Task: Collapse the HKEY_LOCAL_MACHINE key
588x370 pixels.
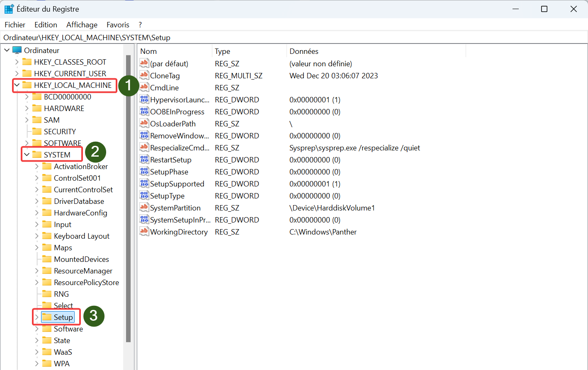Action: 17,85
